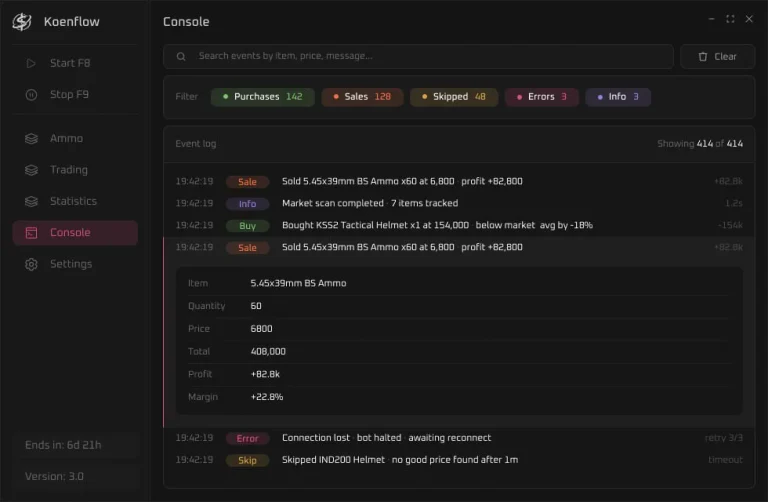This screenshot has width=768, height=502.
Task: Expand the Market scan completed Info row
Action: 459,203
